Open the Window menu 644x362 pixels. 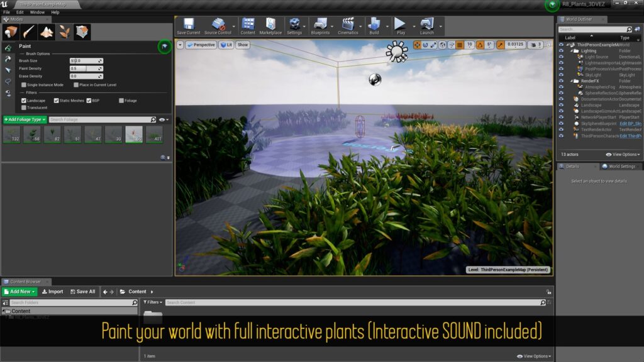pos(37,12)
